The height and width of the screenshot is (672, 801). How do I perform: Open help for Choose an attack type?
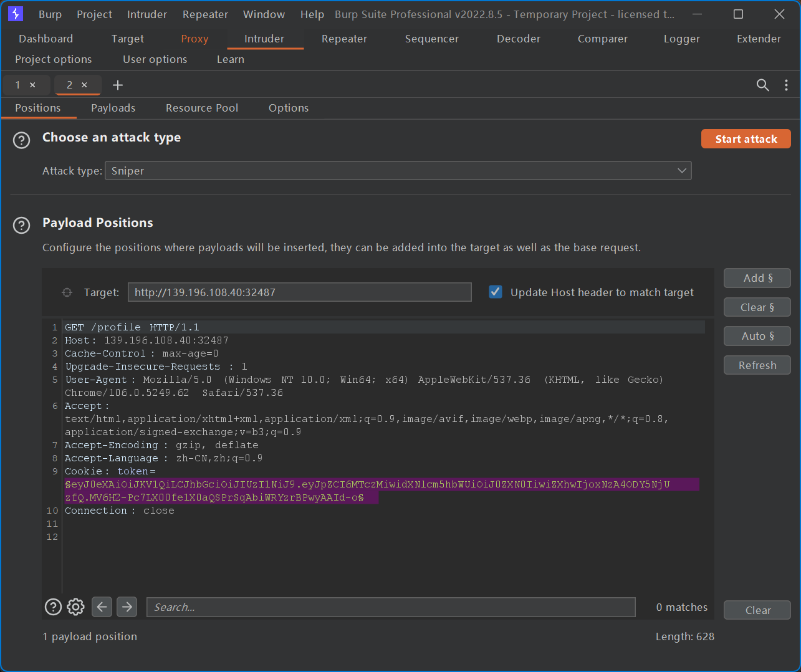click(x=22, y=140)
